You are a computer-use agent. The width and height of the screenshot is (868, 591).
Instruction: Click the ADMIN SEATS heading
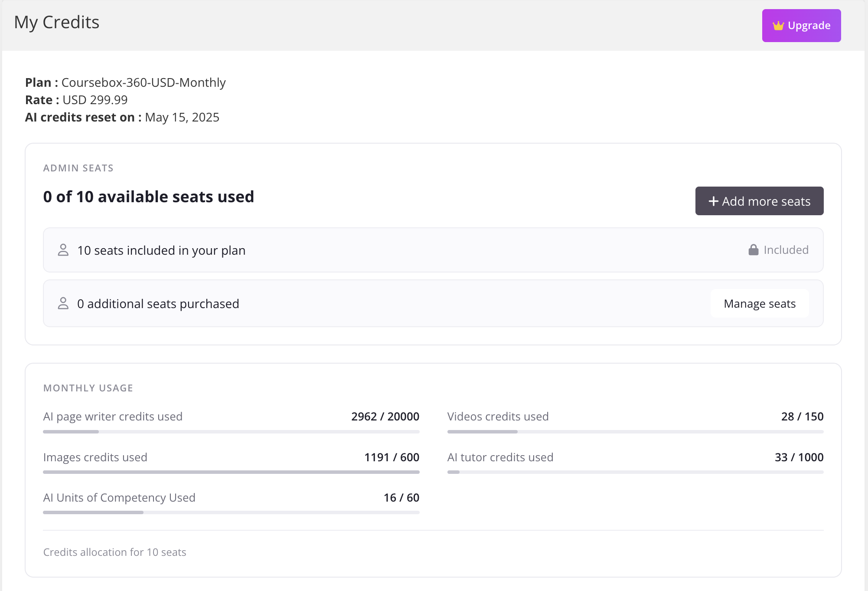click(78, 168)
